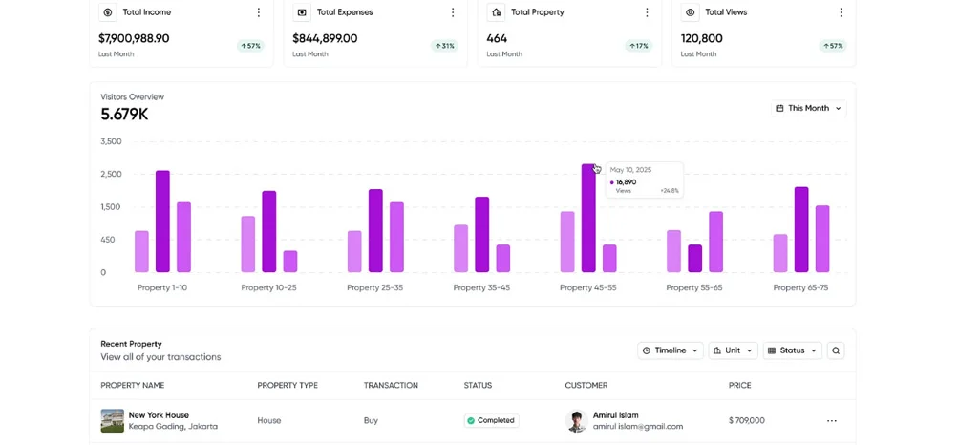Click dark purple bar in Property 65-75
Screen dimensions: 980x445
click(x=801, y=229)
